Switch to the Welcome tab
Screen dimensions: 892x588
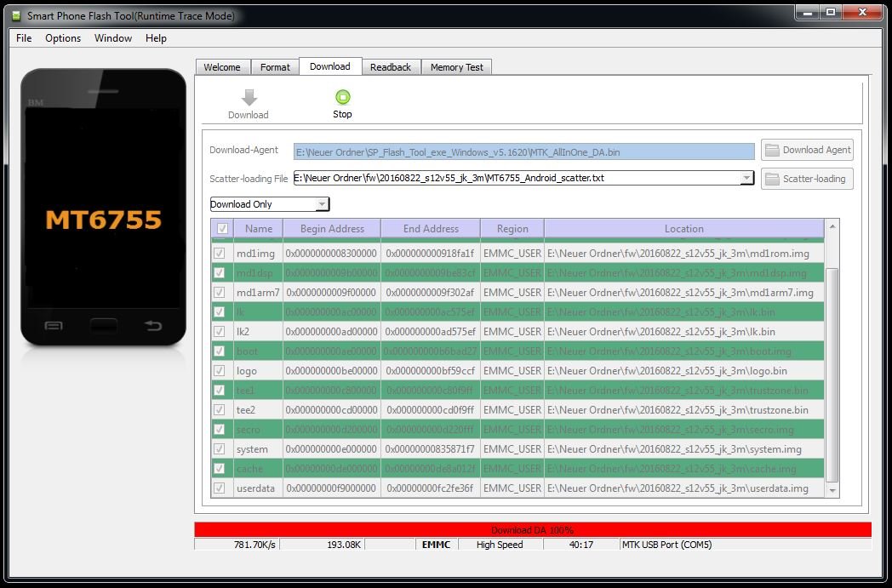(222, 67)
